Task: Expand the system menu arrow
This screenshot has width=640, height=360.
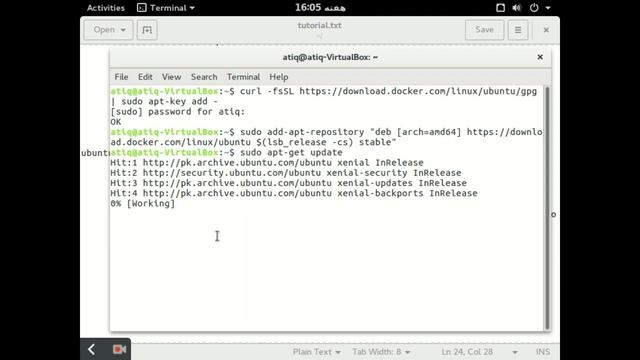Action: tap(548, 8)
